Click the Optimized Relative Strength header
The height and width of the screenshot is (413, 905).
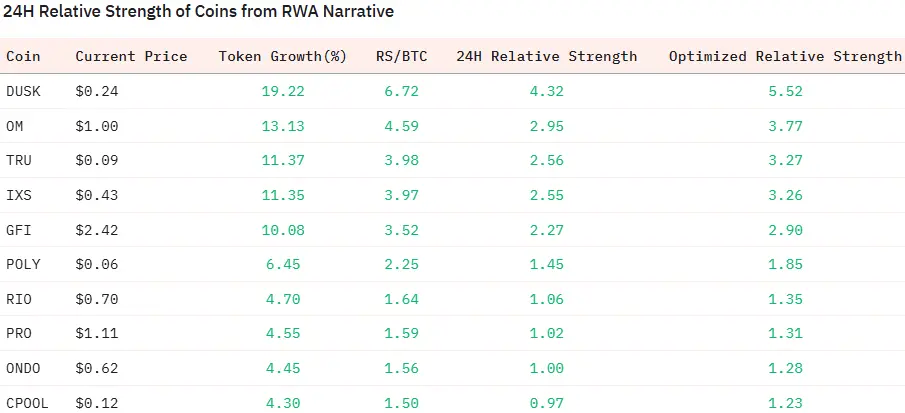point(785,56)
